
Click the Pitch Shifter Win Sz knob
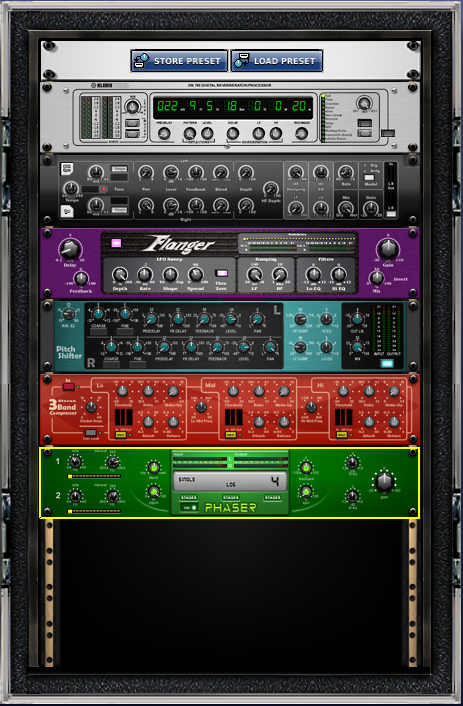(69, 314)
